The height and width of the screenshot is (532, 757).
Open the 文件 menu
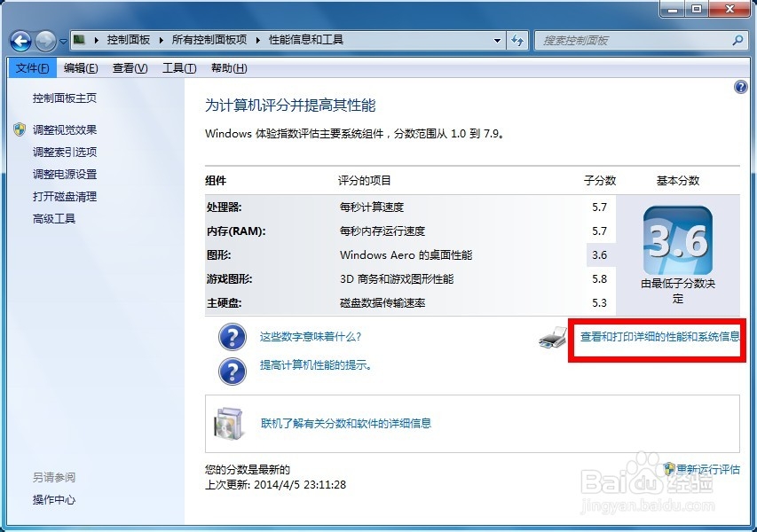32,66
